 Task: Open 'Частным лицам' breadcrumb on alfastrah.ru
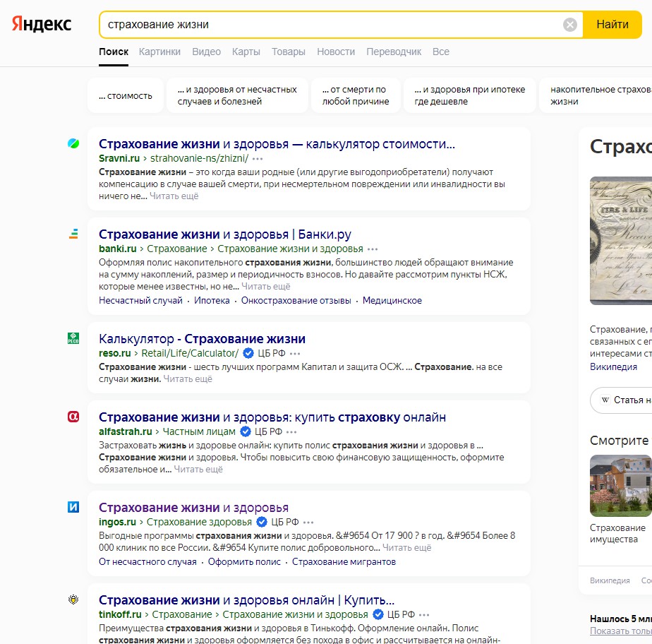pyautogui.click(x=199, y=431)
